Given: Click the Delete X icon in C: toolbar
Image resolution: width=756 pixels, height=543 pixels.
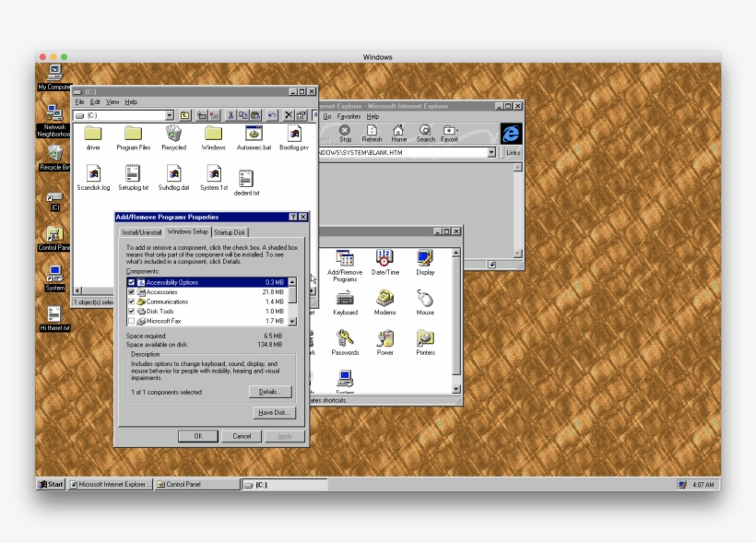Looking at the screenshot, I should pyautogui.click(x=289, y=115).
